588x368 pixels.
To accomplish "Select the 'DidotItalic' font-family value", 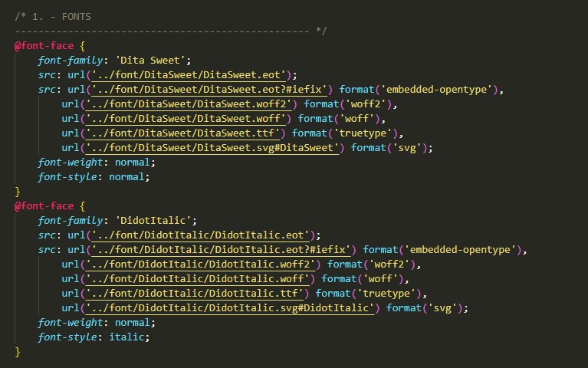I will 153,221.
